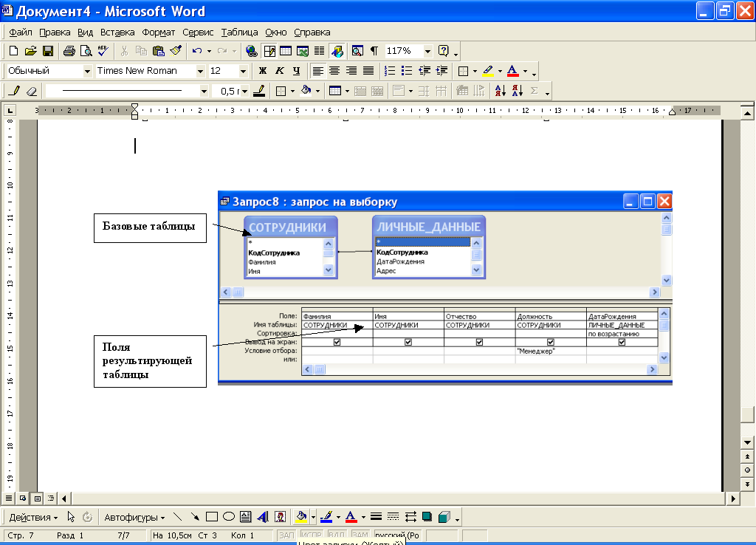
Task: Draw a rectangle shape
Action: click(212, 517)
